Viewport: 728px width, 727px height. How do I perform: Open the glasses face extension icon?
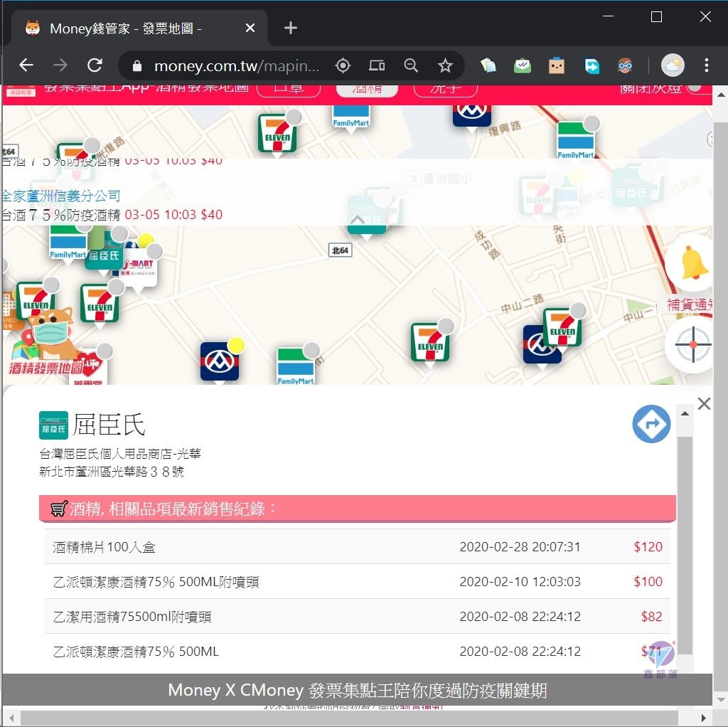click(625, 65)
